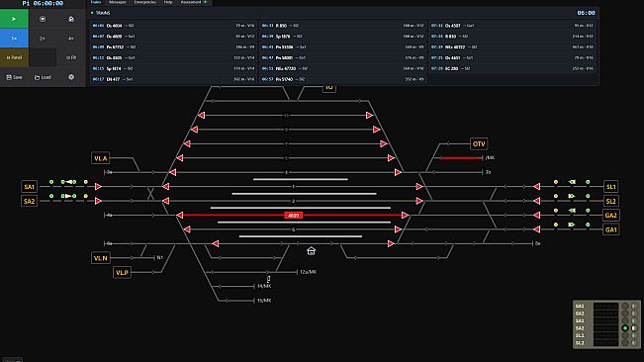The image size is (644, 362).
Task: Click the red entry signal on GA1 line
Action: coord(537,229)
